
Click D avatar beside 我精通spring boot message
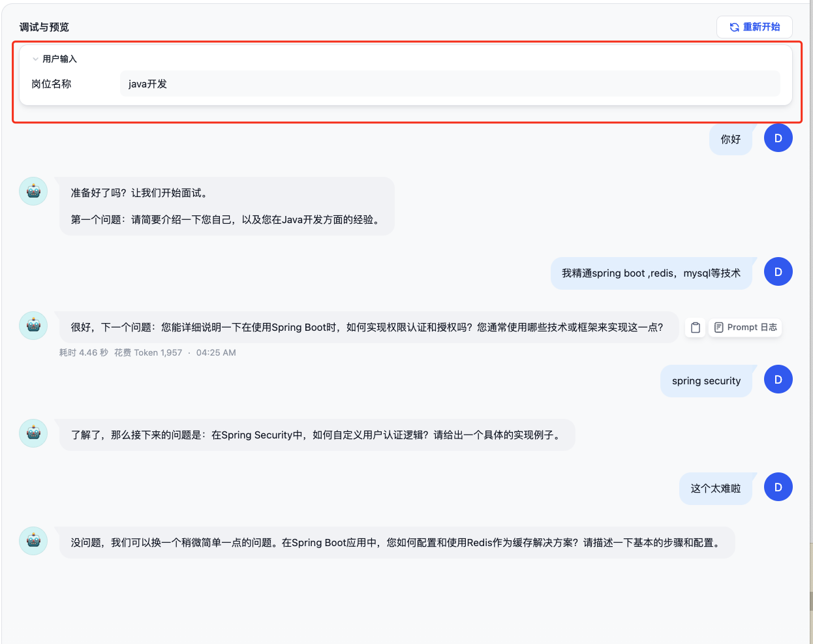[778, 272]
